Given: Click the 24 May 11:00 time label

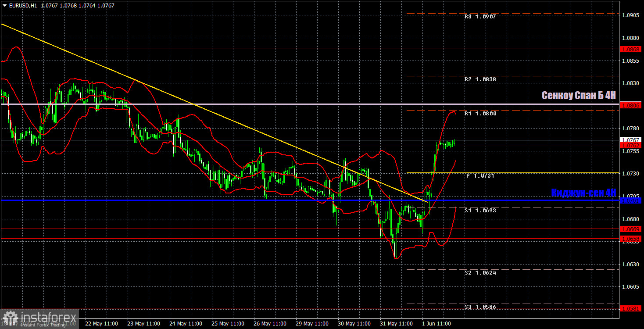Looking at the screenshot, I should point(186,324).
